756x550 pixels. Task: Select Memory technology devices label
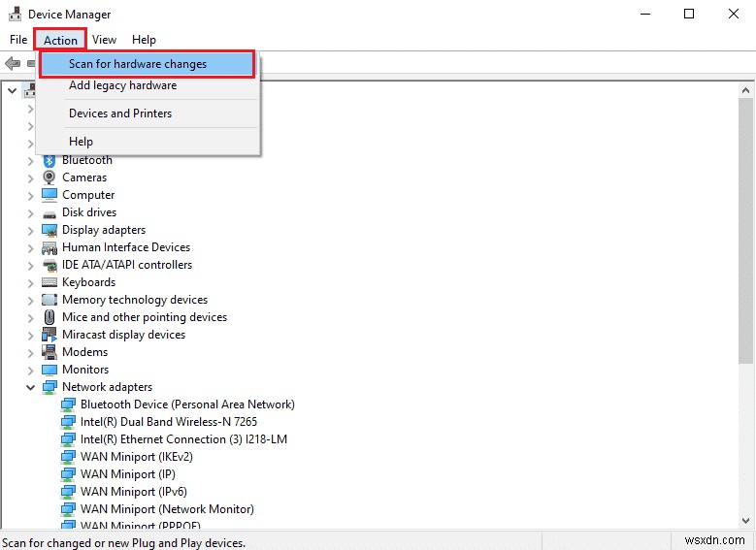135,300
